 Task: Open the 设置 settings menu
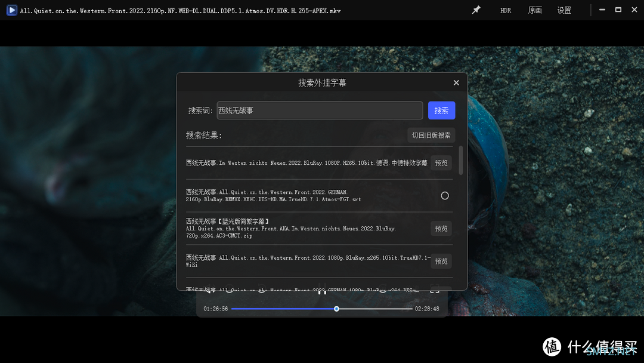564,10
